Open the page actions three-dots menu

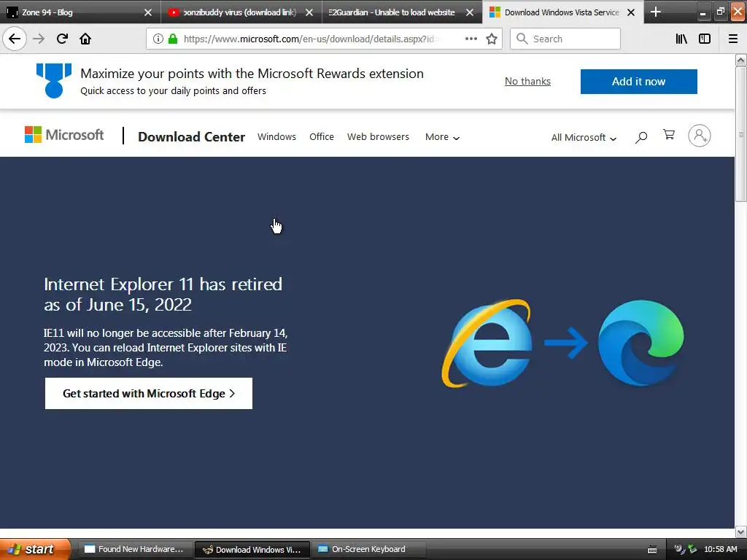471,39
